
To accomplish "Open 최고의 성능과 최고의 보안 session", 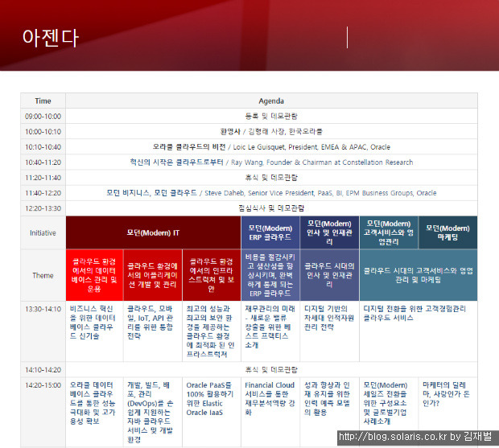I will 210,331.
